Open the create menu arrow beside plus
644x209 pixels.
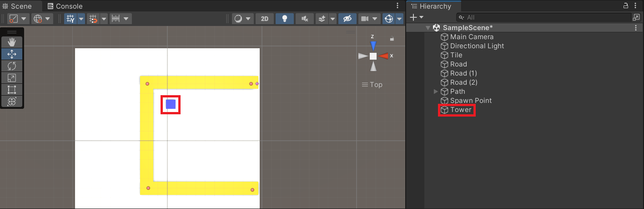421,17
